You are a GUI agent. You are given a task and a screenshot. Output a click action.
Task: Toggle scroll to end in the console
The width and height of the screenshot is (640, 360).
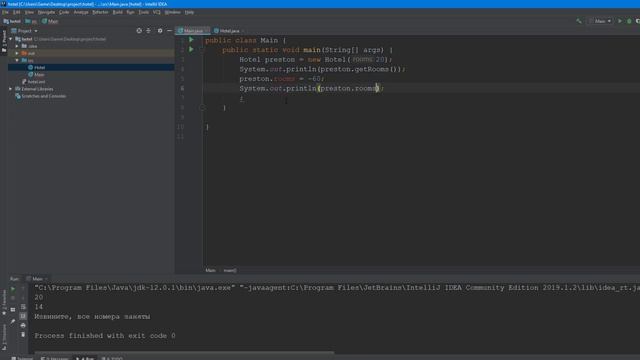pos(23,316)
